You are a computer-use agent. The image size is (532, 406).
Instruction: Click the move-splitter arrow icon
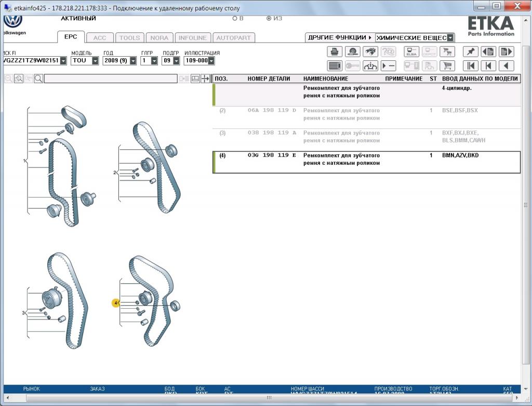pos(205,78)
